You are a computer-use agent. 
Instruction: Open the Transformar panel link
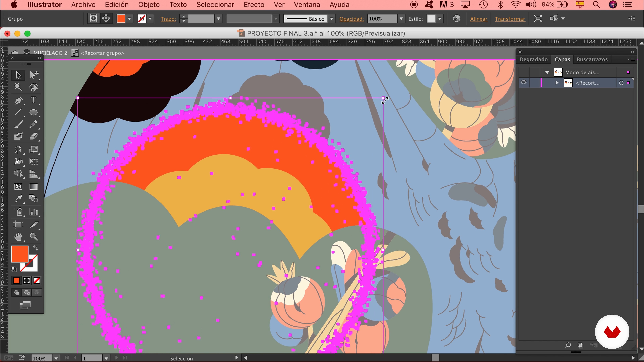pos(510,19)
